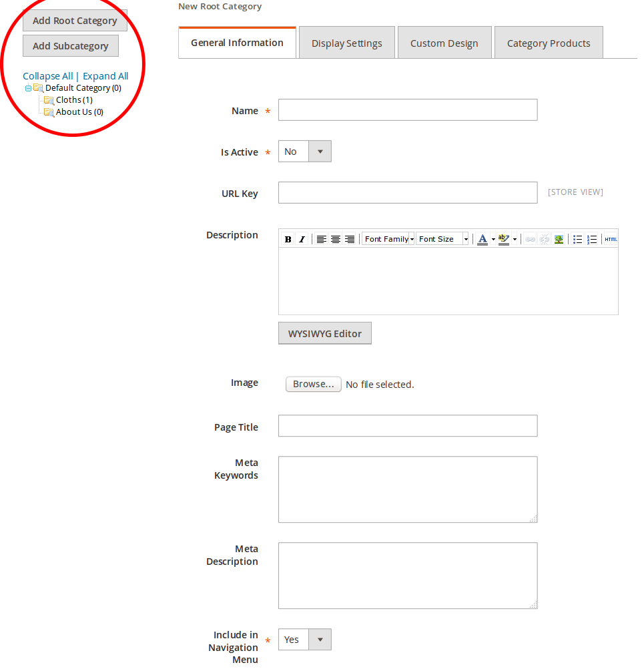Open HTML source editor
The image size is (644, 671).
tap(611, 239)
